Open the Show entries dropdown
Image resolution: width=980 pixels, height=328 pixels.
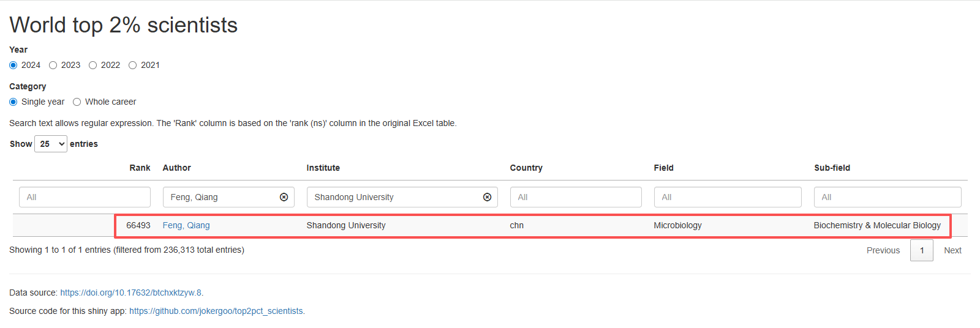51,144
